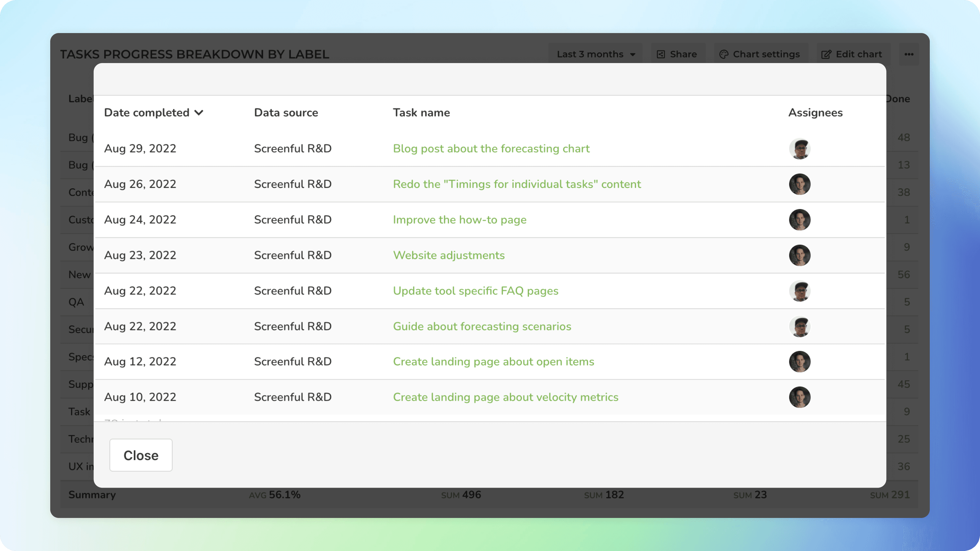Open 'Redo the Timings for individual tasks' task

click(517, 184)
